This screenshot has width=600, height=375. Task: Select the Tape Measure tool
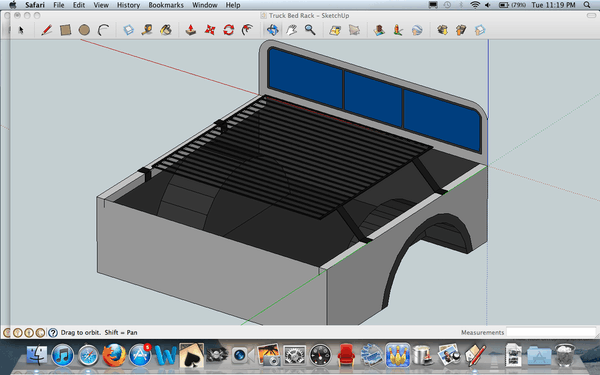tap(147, 30)
